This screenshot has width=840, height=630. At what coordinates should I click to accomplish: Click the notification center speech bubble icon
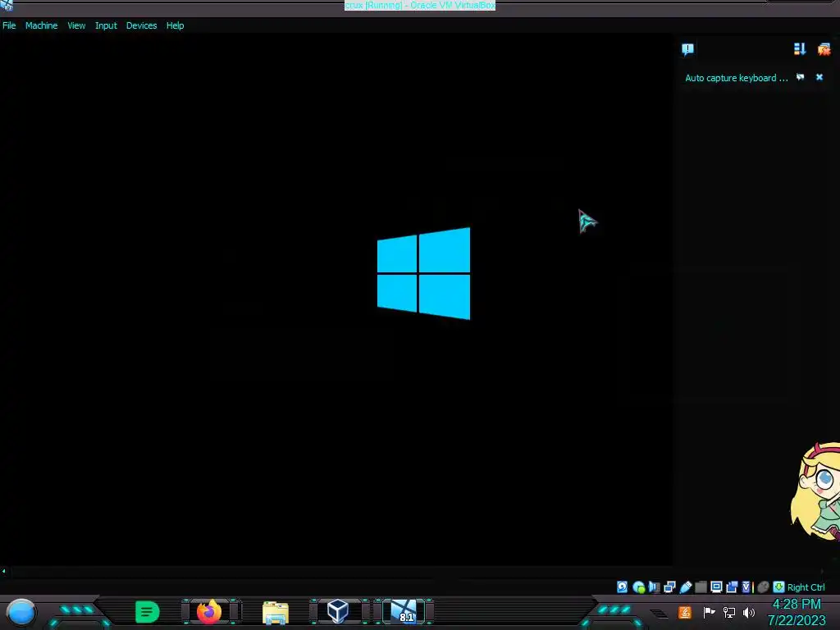[688, 49]
